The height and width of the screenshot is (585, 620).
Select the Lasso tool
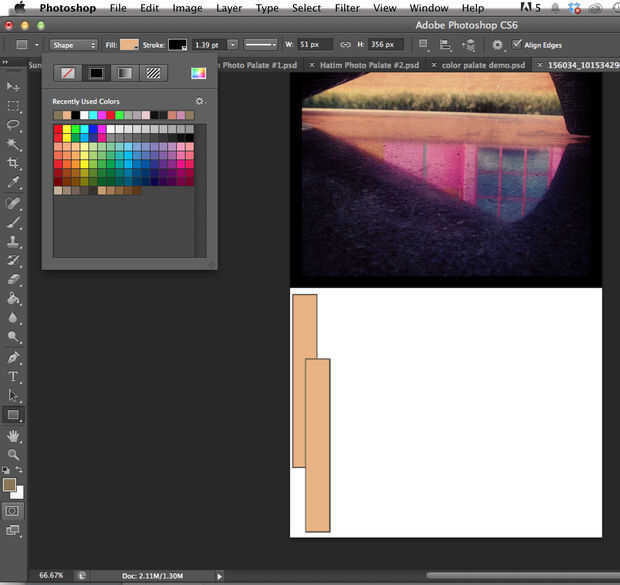tap(13, 125)
